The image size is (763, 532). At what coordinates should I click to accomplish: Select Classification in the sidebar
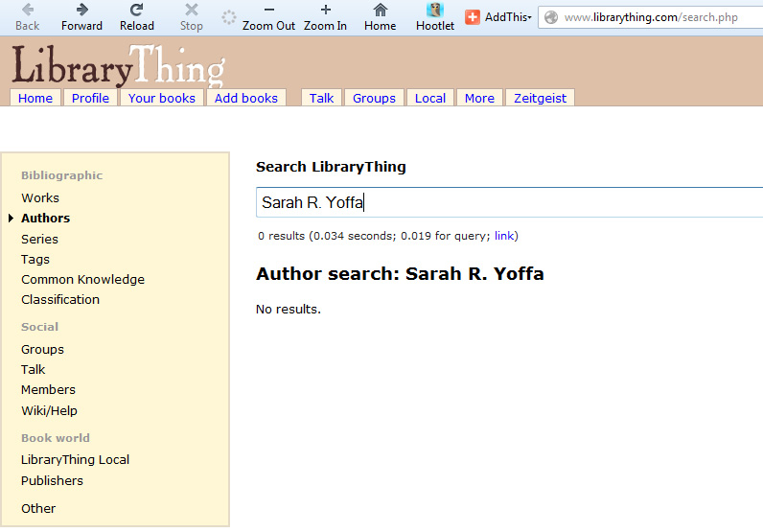pyautogui.click(x=60, y=299)
